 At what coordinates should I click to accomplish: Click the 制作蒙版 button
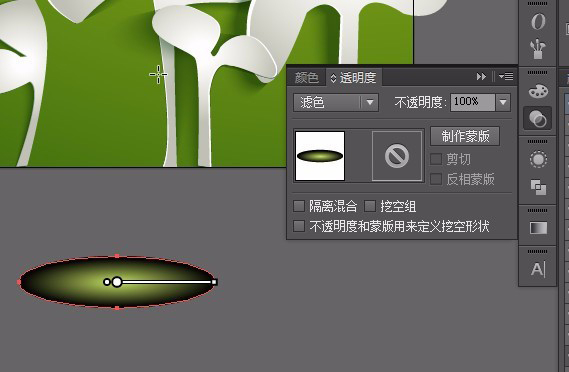(465, 136)
